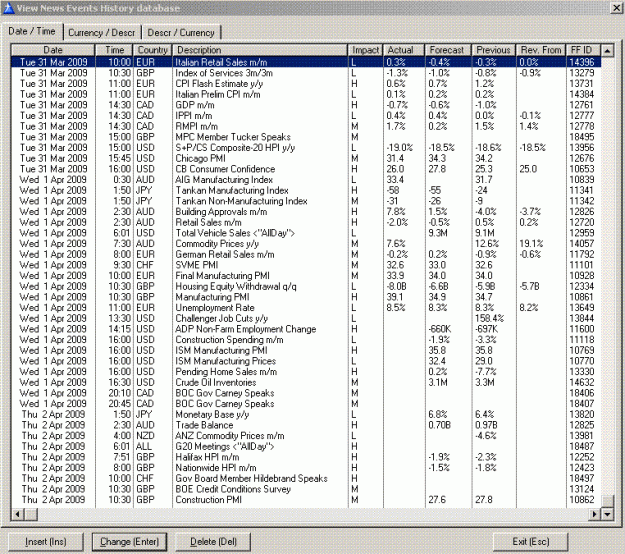625x554 pixels.
Task: Click the vertical scrollbar thumb
Action: [x=607, y=502]
